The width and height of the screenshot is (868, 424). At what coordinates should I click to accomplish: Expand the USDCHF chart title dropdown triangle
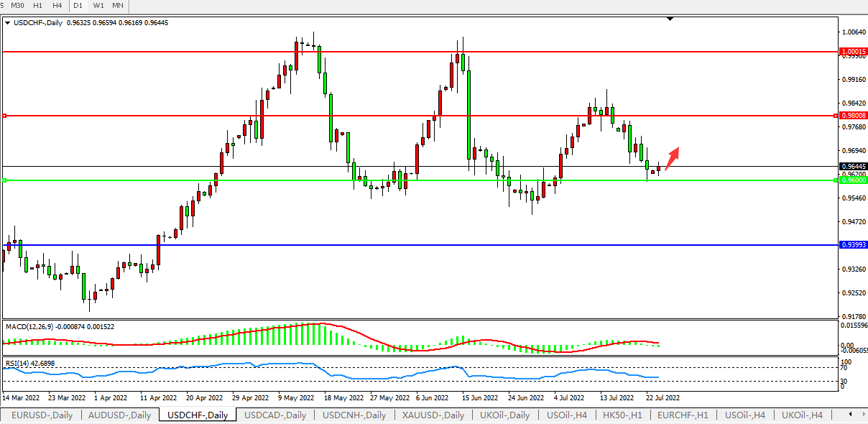pyautogui.click(x=8, y=23)
